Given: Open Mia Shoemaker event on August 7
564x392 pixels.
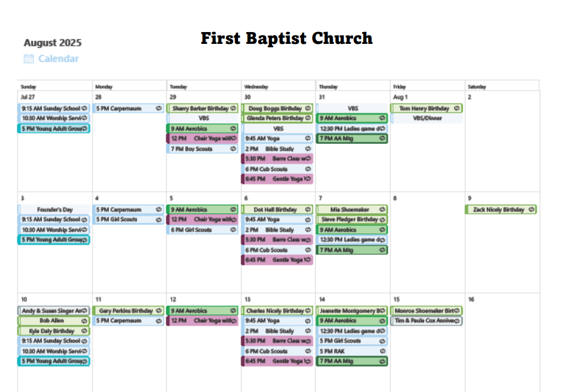Looking at the screenshot, I should click(x=352, y=209).
